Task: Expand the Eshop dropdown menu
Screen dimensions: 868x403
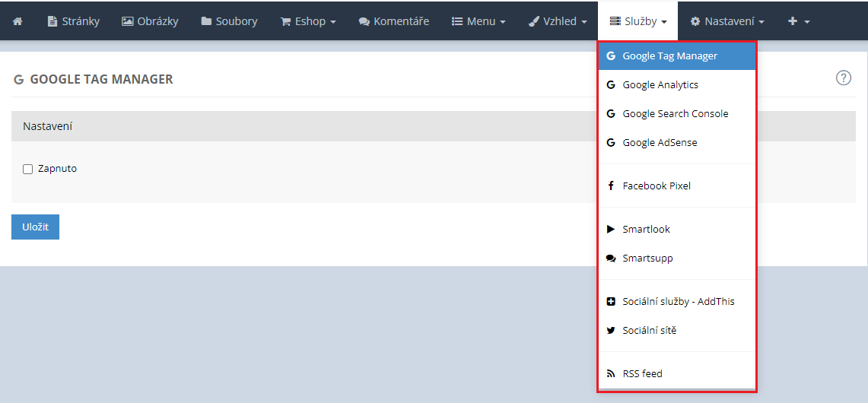Action: [308, 21]
